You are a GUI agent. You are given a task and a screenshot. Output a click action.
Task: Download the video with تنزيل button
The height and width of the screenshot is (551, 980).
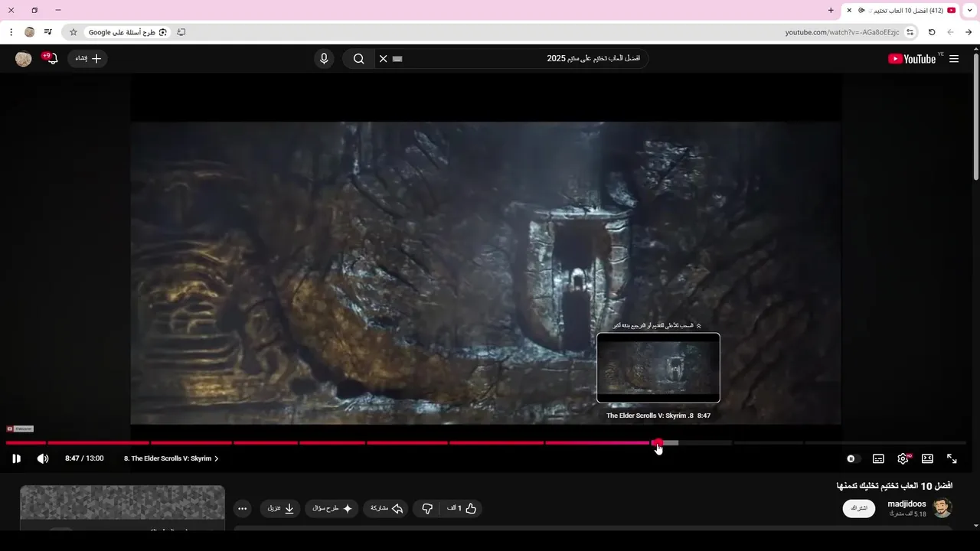click(280, 508)
